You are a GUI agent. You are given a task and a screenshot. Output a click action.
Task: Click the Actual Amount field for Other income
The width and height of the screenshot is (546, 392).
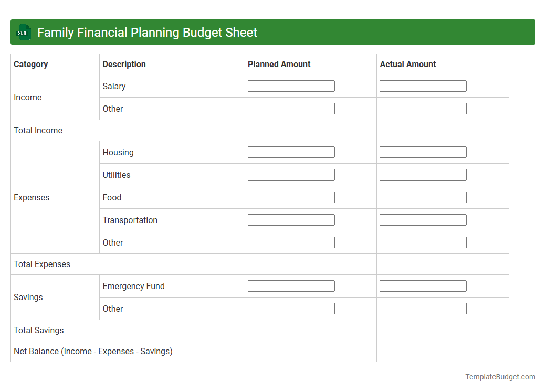[423, 109]
